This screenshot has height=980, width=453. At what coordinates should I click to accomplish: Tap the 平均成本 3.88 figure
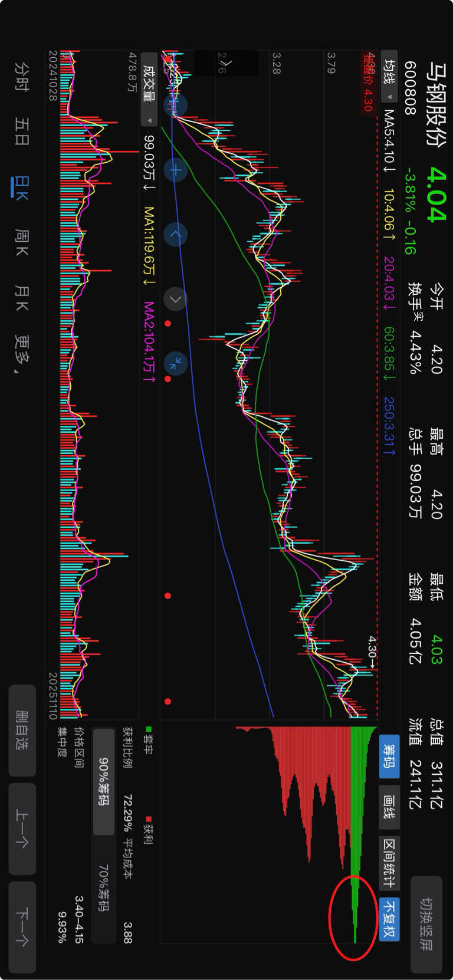(x=128, y=932)
